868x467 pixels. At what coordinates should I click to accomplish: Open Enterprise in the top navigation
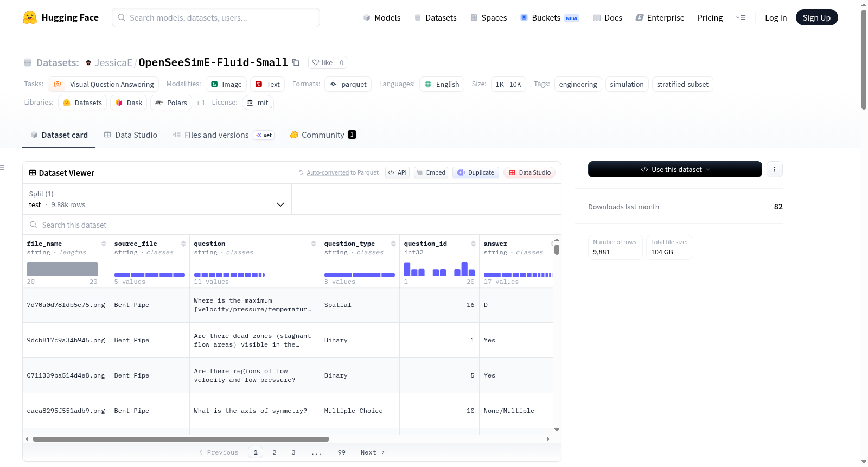660,17
